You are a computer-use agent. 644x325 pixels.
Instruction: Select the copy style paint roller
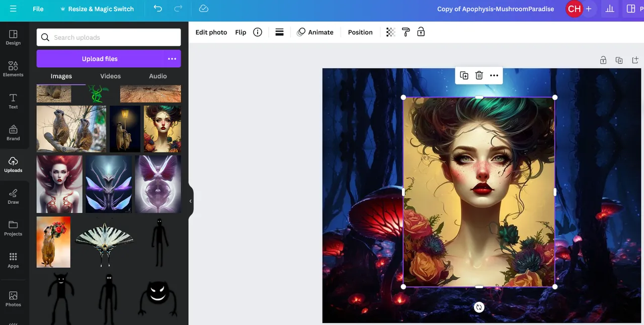[x=406, y=32]
